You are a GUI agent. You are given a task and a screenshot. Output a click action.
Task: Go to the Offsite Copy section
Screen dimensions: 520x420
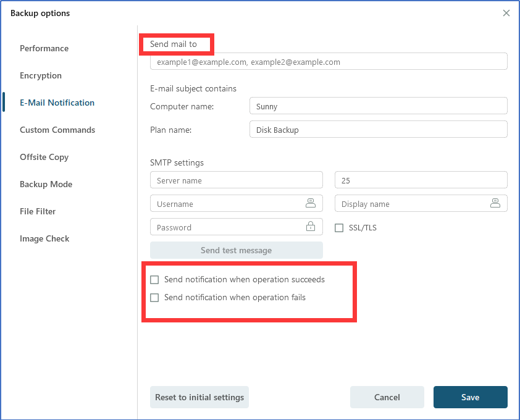44,157
